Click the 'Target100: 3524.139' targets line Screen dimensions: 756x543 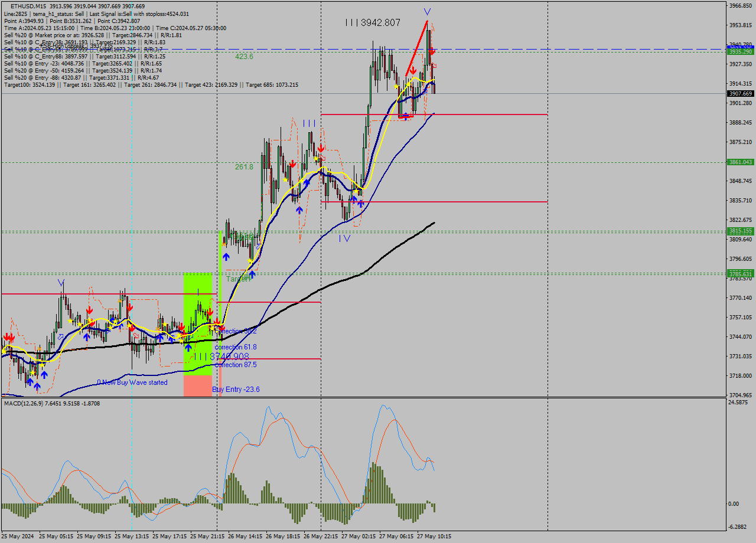tap(151, 85)
